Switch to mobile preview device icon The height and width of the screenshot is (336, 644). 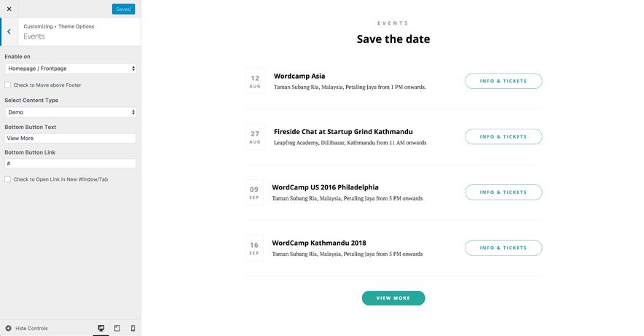[x=133, y=328]
